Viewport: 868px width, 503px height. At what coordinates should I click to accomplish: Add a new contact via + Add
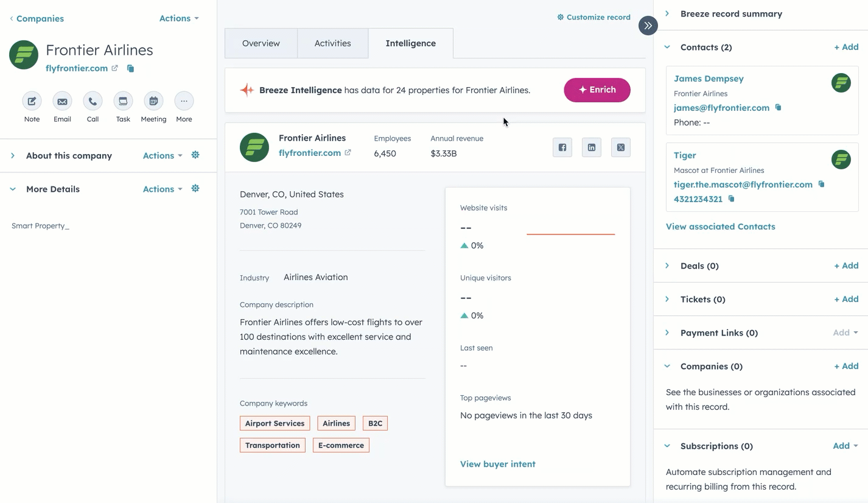846,47
